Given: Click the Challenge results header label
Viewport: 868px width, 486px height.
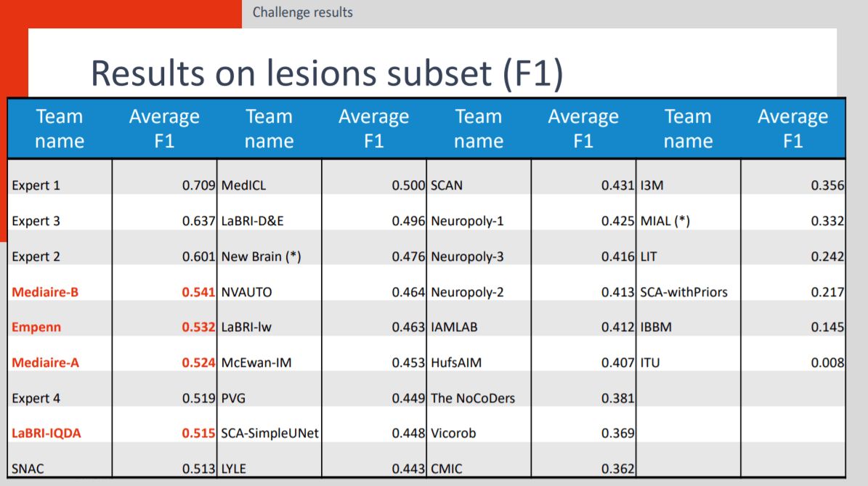Looking at the screenshot, I should pos(302,12).
